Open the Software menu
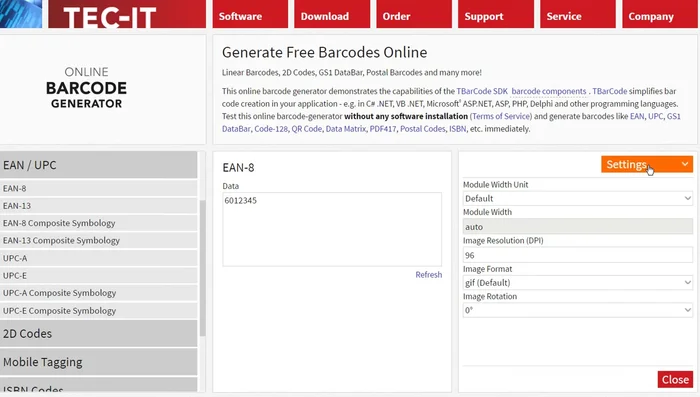The width and height of the screenshot is (700, 397). click(x=250, y=14)
